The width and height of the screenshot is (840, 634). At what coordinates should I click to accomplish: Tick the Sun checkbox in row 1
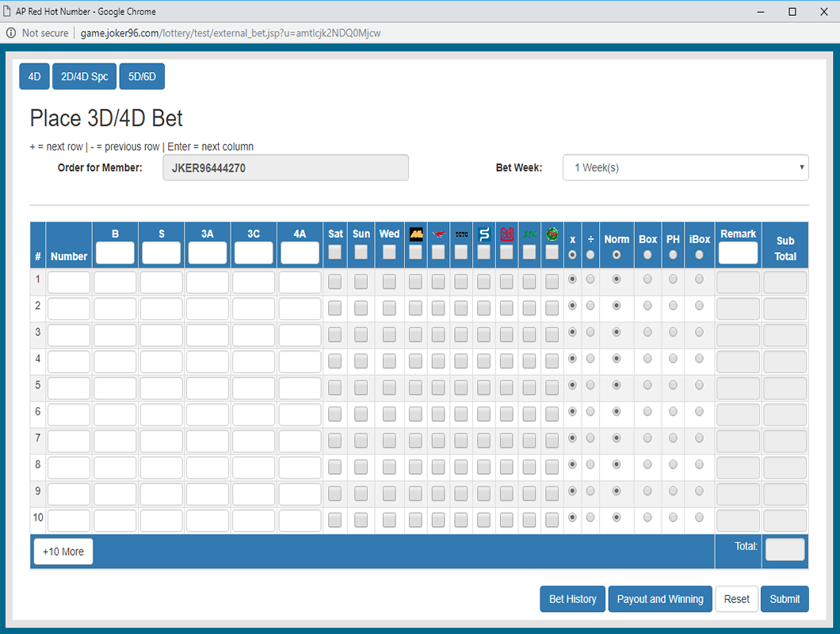(x=361, y=281)
